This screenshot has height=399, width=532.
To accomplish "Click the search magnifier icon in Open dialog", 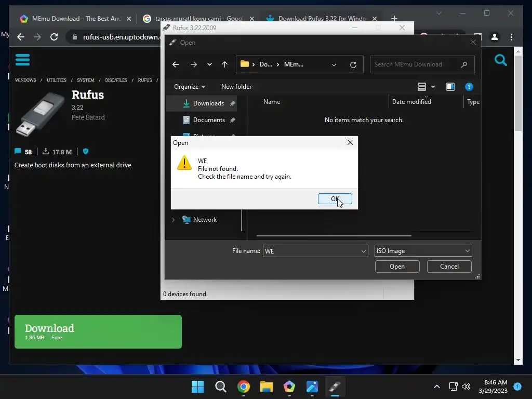I will (x=464, y=64).
